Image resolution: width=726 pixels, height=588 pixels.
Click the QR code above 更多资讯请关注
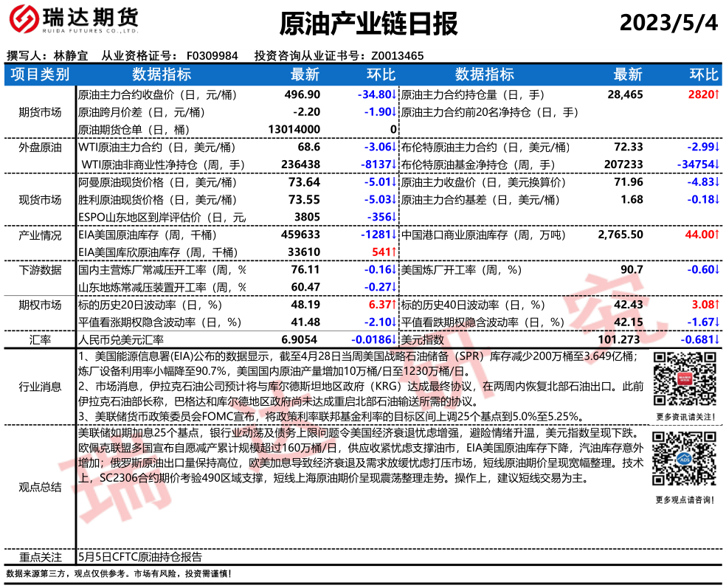(x=684, y=380)
